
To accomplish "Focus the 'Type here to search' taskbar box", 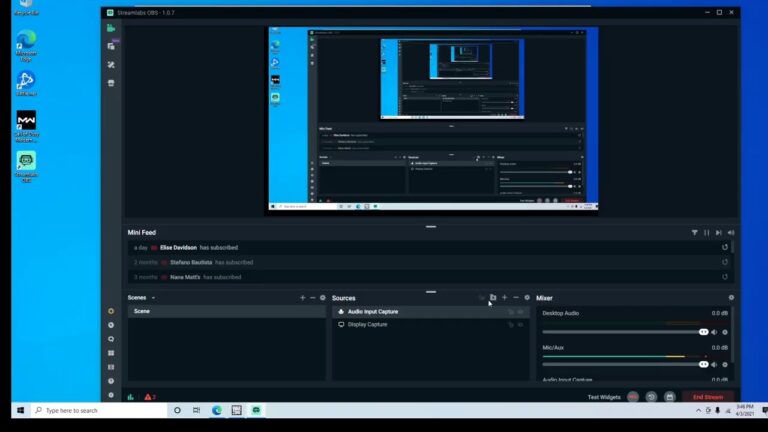I will click(99, 410).
